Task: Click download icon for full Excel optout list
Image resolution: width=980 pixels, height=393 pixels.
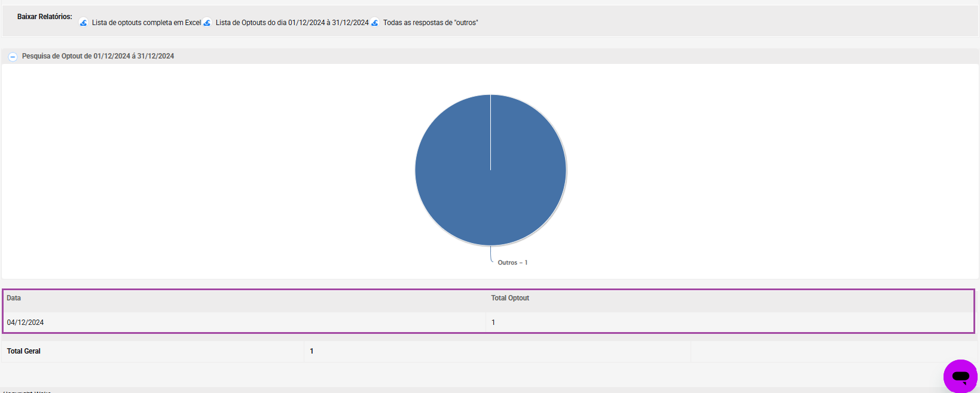Action: point(84,23)
